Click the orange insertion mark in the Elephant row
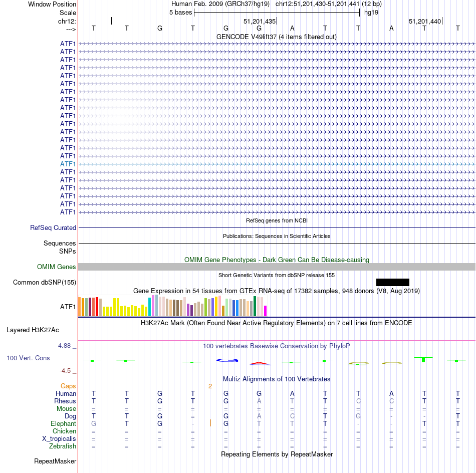Viewport: 476px width, 473px height. coord(210,423)
